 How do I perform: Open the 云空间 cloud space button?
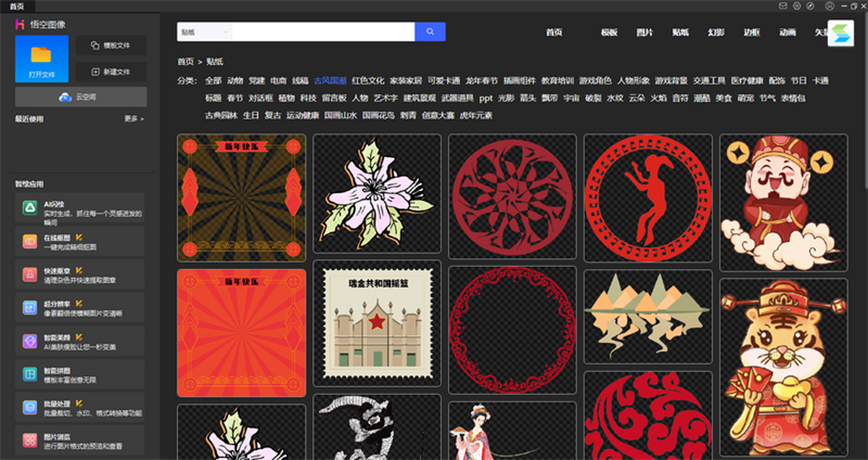pos(81,97)
